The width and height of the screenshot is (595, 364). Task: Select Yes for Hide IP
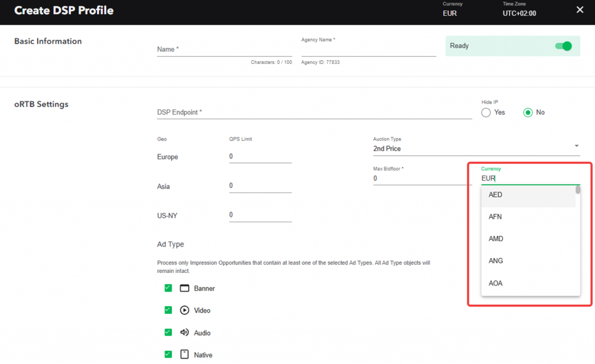486,113
